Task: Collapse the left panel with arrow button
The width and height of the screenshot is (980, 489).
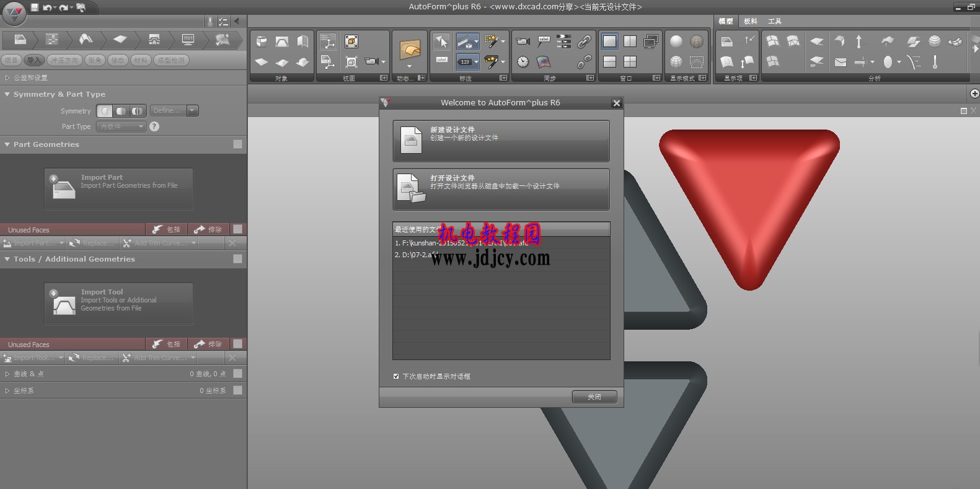Action: 237,21
